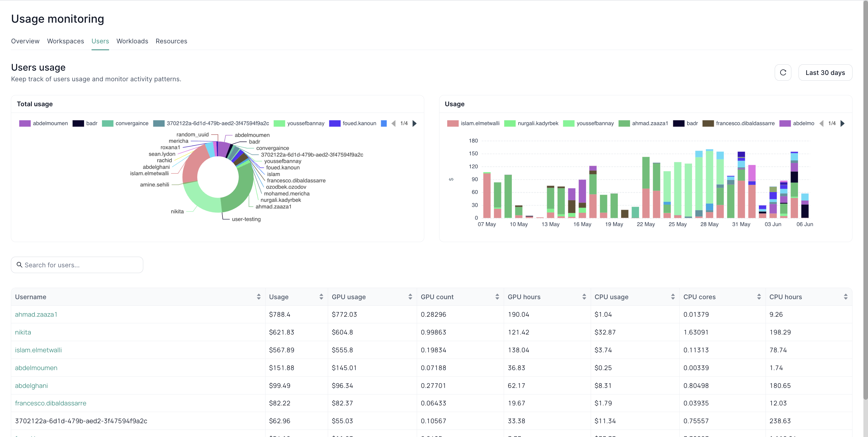Sort table by Username column arrows
This screenshot has width=868, height=437.
coord(258,297)
